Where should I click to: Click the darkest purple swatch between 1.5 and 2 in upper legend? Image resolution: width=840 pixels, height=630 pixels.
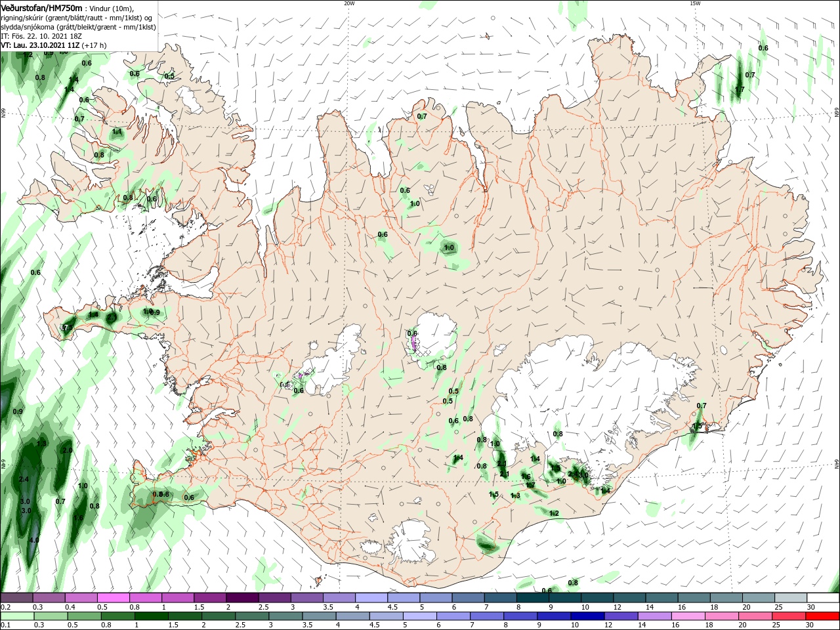[242, 597]
